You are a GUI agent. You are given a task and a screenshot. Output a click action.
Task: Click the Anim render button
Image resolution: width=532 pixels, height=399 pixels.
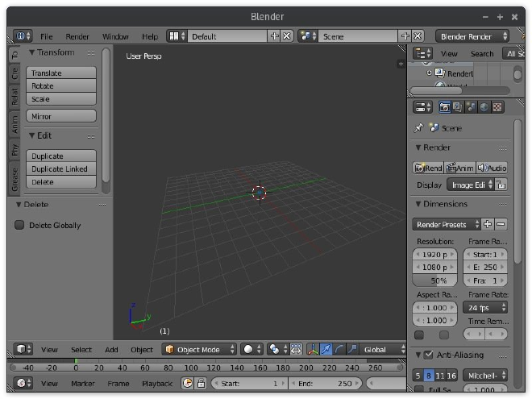[459, 168]
